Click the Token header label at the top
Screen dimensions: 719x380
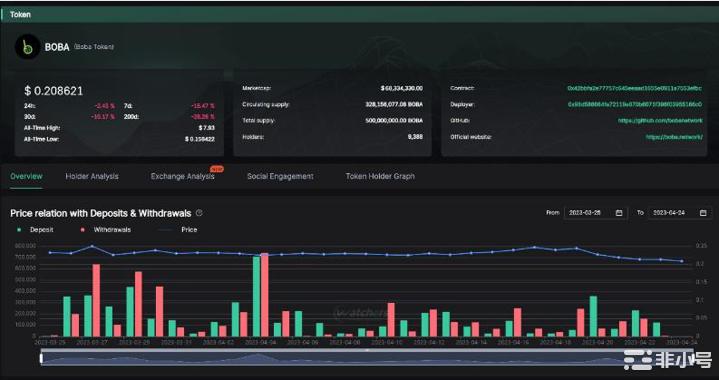coord(21,15)
